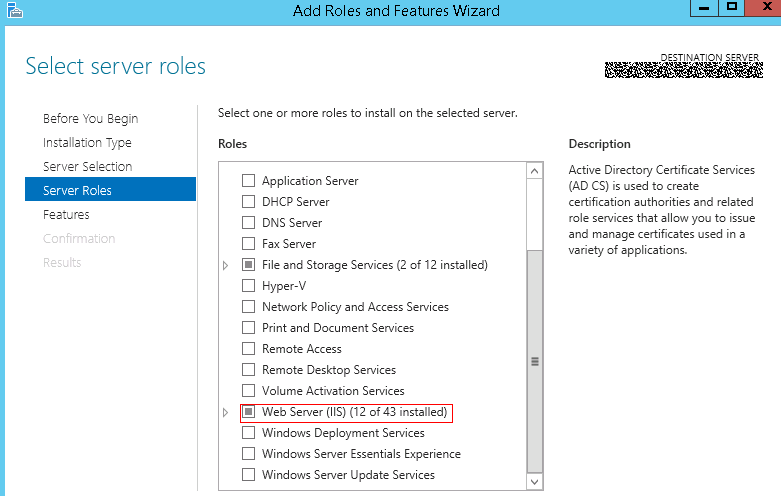Click the wizard icon in title bar
The height and width of the screenshot is (496, 781).
(x=15, y=10)
